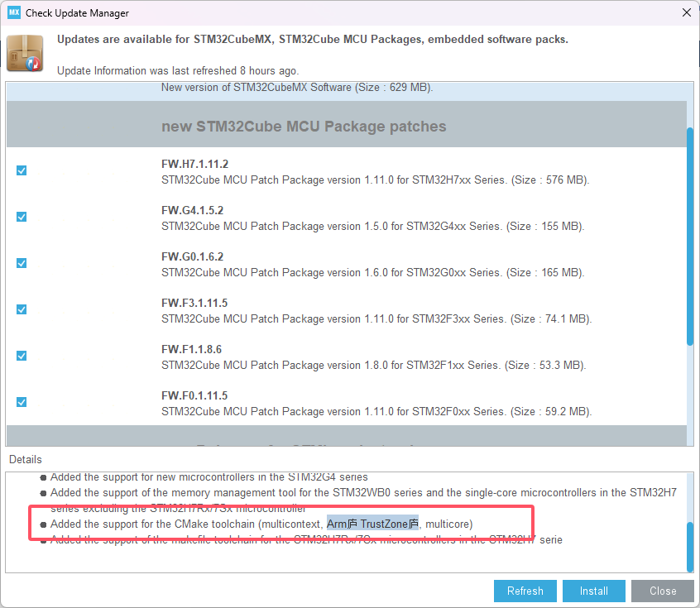Toggle the FW.F3.1.11.5 package checkbox
The width and height of the screenshot is (700, 608).
click(22, 310)
